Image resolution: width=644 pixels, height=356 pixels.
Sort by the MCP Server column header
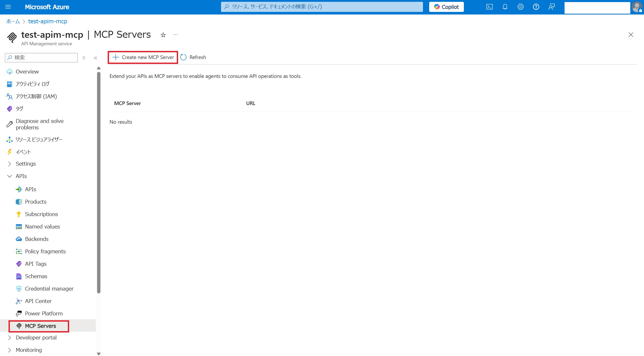click(127, 103)
